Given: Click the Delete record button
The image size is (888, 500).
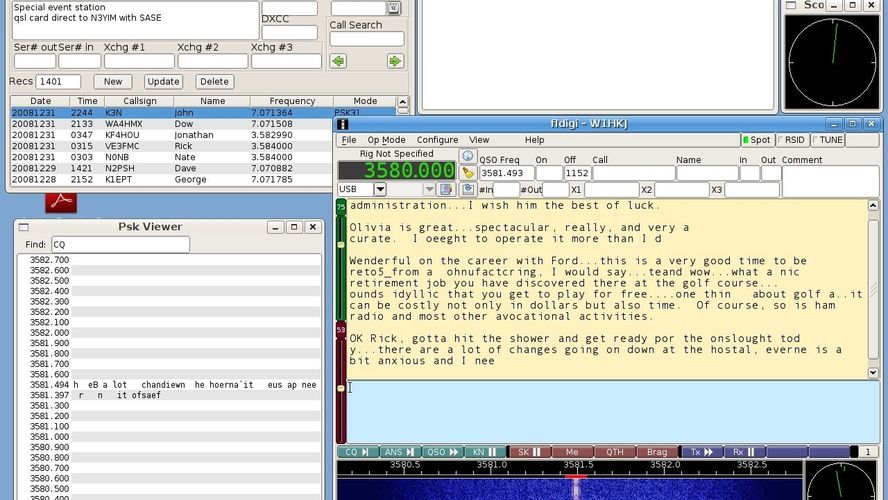Looking at the screenshot, I should tap(214, 82).
